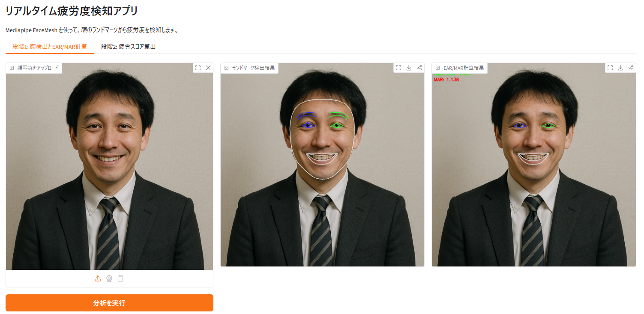Download the EAR/MAR計算結果 image
644x314 pixels.
point(620,67)
